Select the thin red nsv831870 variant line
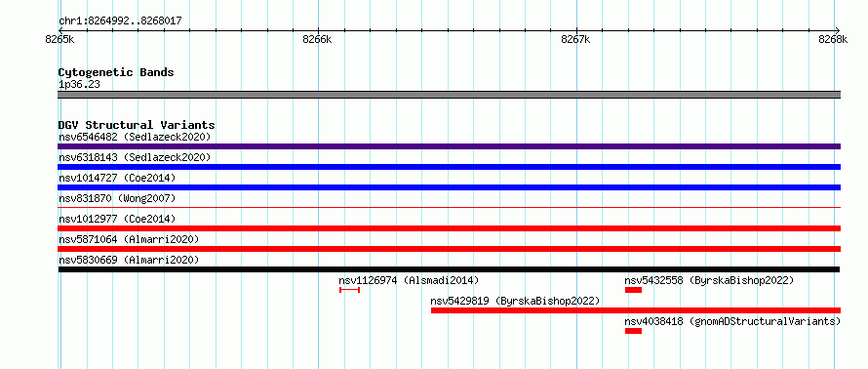 point(449,208)
